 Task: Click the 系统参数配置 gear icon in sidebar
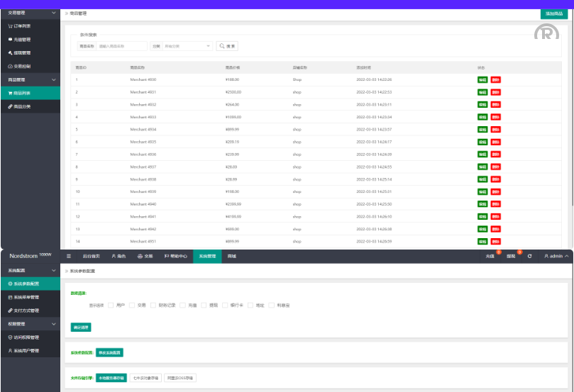click(10, 284)
